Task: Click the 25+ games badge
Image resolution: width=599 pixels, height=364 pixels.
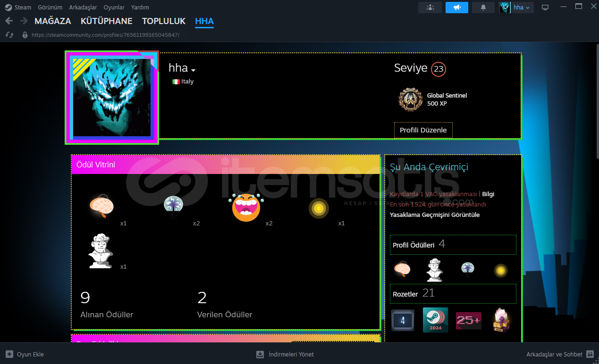Action: pos(468,321)
